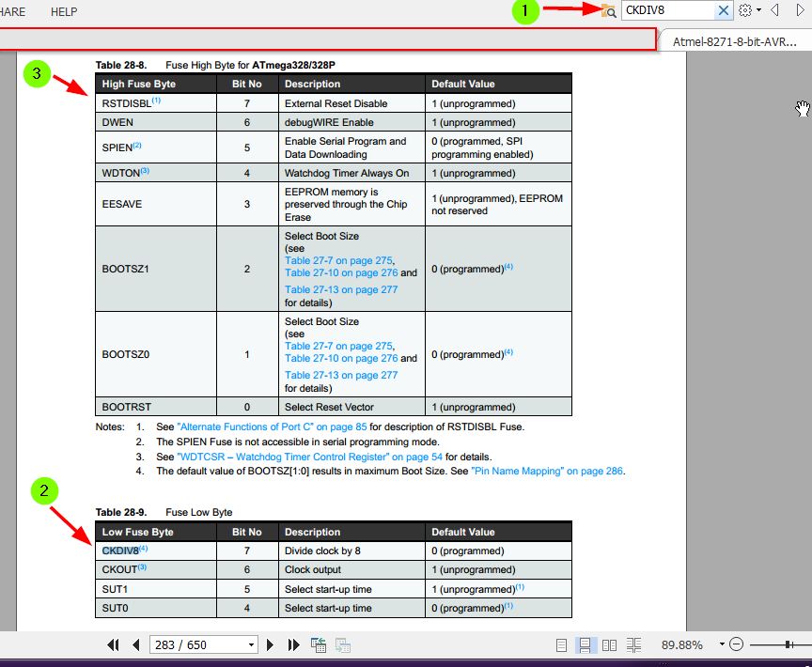Click the SPIEN cell
This screenshot has width=812, height=667.
(156, 147)
